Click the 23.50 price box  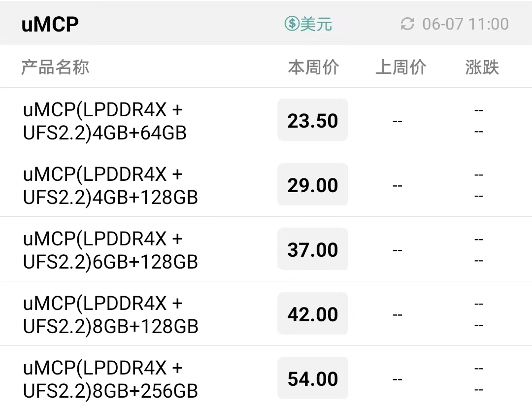point(313,120)
